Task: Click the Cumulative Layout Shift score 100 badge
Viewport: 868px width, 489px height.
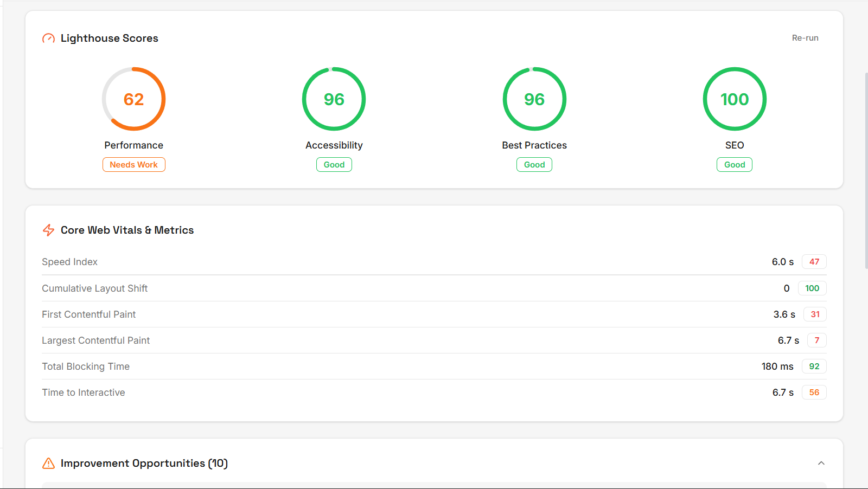Action: (812, 288)
